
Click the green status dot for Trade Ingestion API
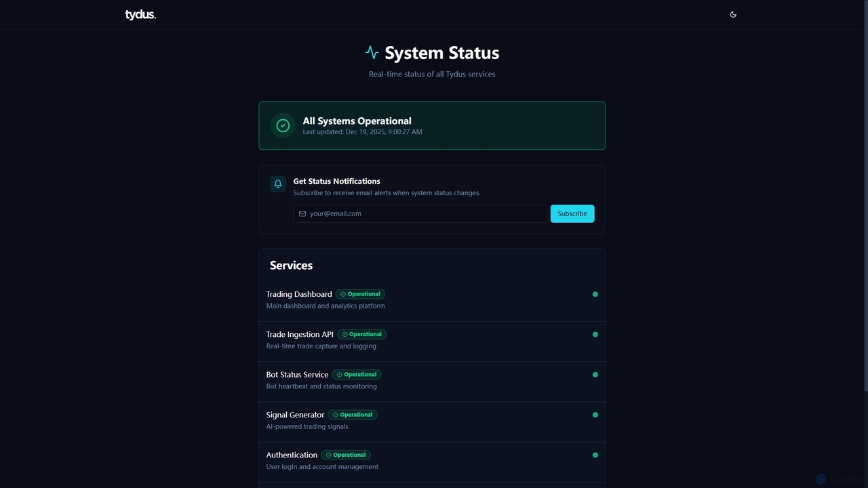(595, 334)
